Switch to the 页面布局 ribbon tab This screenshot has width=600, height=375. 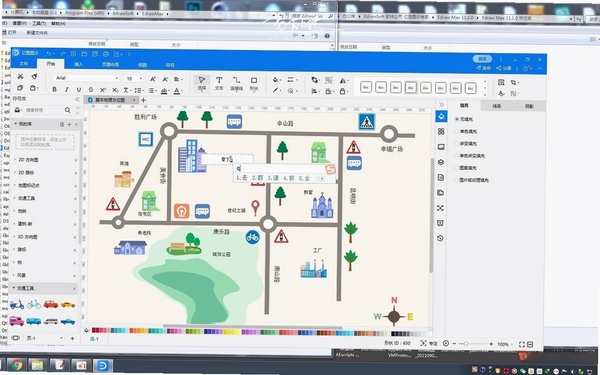(111, 65)
